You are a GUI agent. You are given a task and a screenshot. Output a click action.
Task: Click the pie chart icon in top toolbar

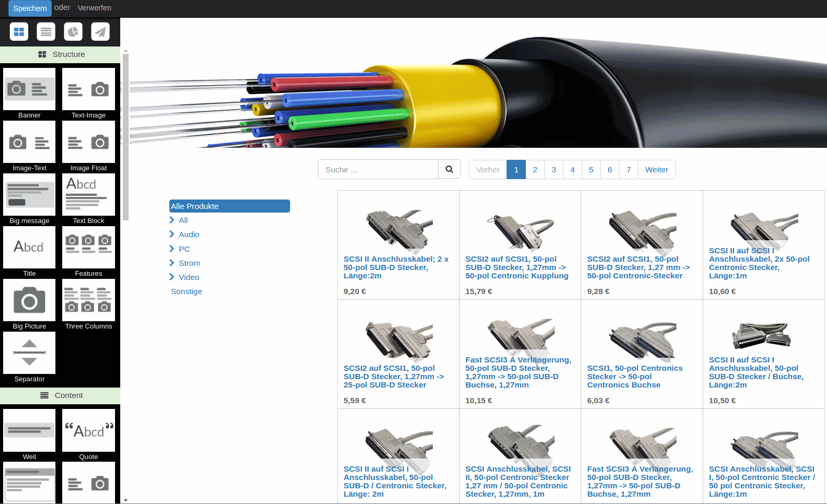click(x=73, y=32)
